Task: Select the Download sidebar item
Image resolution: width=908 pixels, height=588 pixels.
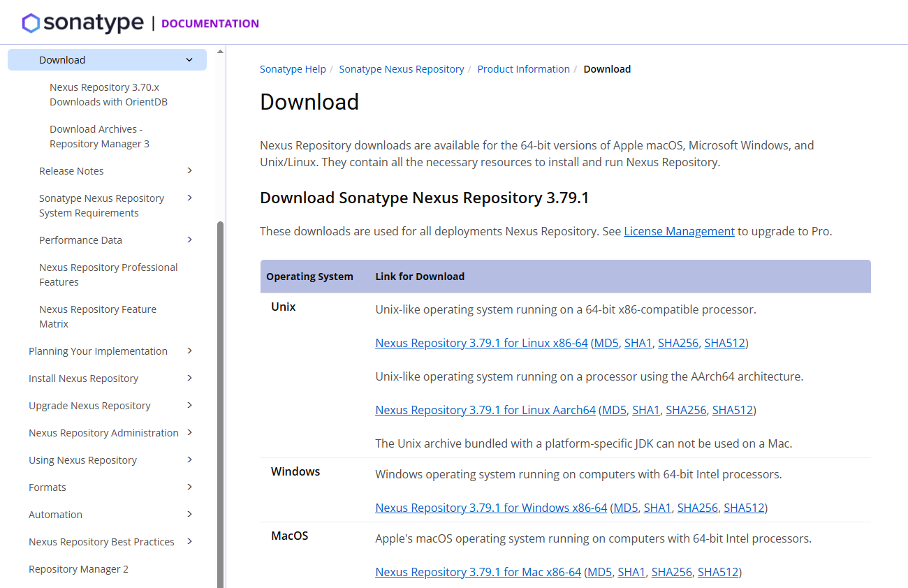Action: 107,60
